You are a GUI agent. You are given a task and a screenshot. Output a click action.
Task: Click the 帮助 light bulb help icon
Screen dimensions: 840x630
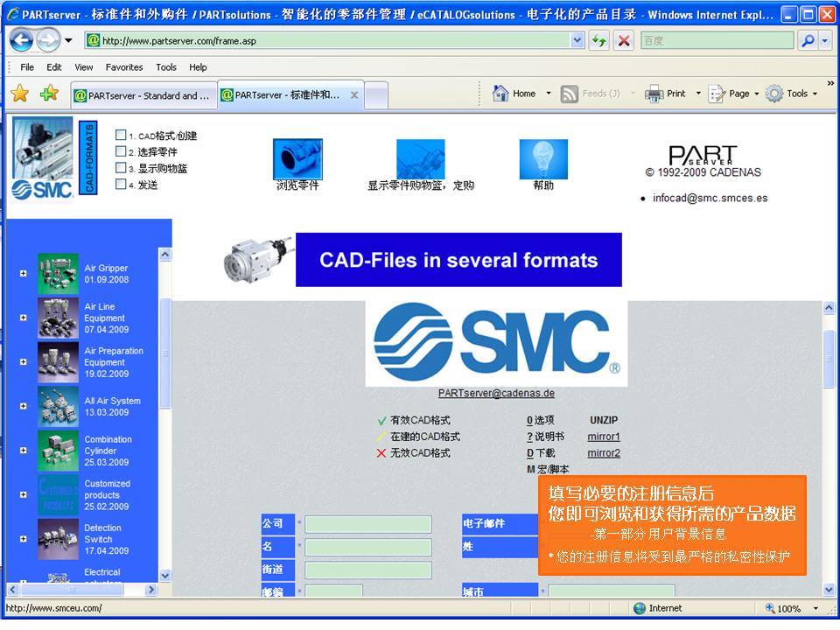(543, 159)
